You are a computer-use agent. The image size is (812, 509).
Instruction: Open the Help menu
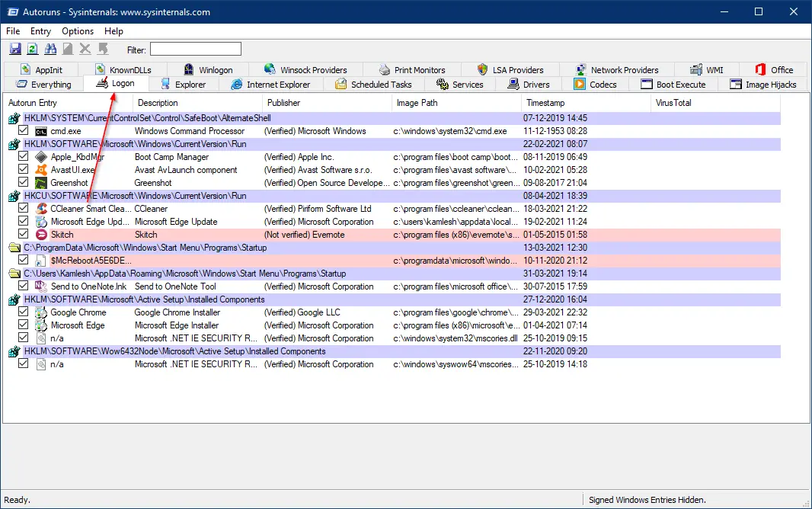[x=113, y=31]
